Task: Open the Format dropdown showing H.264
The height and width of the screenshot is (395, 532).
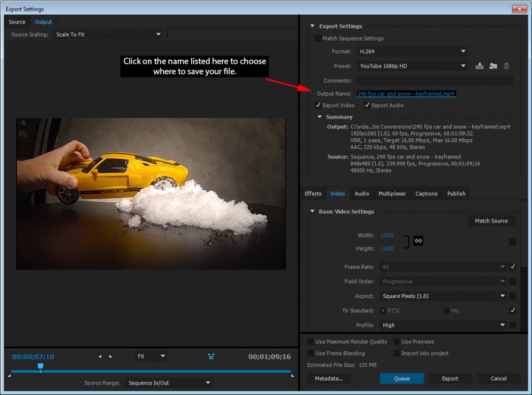Action: 412,51
